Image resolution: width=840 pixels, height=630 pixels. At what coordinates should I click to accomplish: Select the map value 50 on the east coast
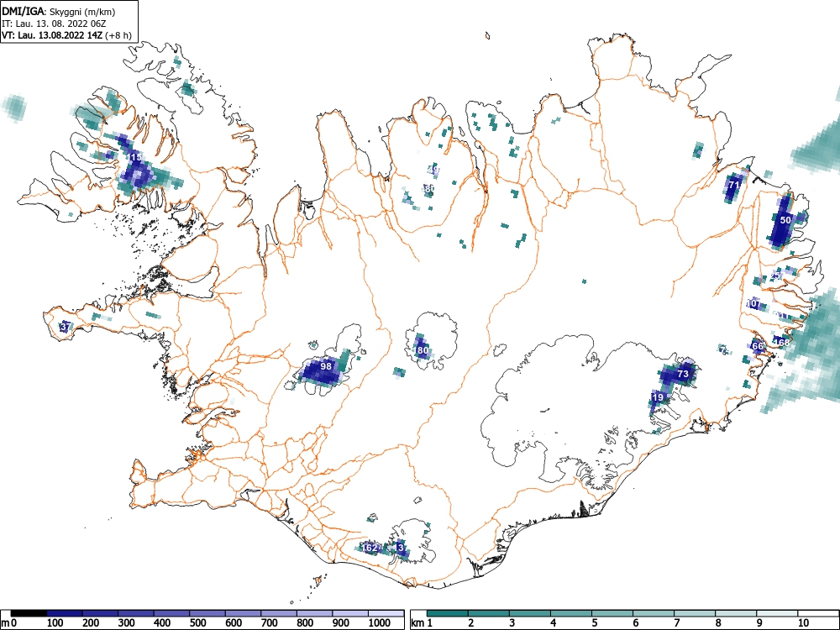785,219
